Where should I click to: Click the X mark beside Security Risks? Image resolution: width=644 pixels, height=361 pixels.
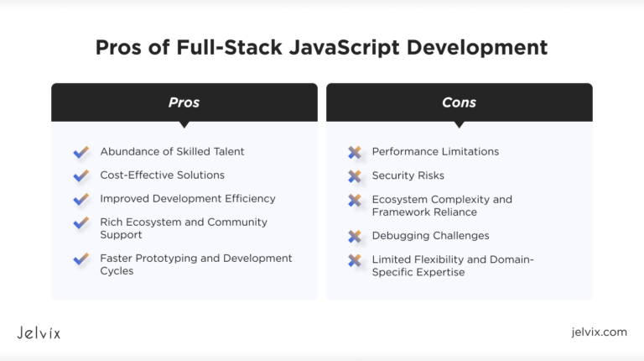pos(355,176)
